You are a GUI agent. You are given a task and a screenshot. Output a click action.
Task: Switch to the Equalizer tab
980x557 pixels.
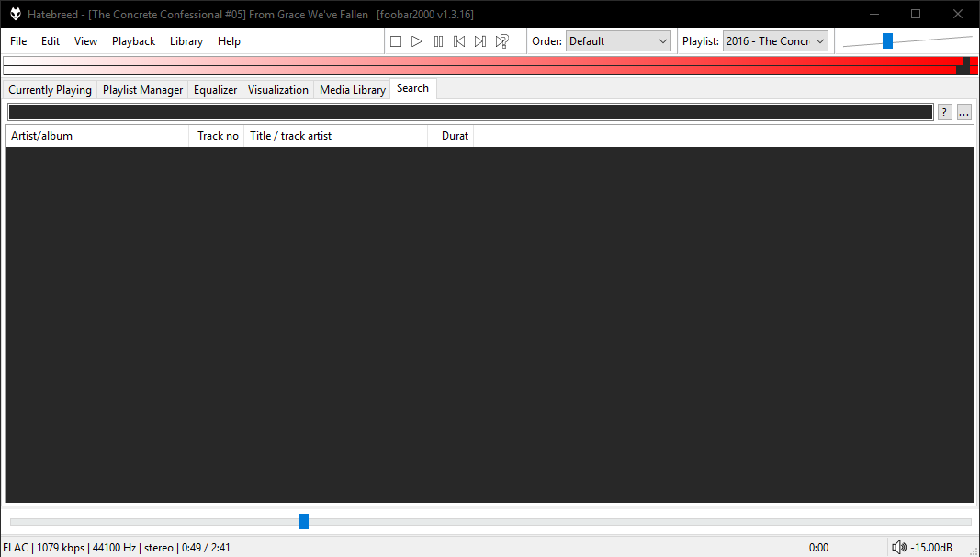[x=215, y=90]
